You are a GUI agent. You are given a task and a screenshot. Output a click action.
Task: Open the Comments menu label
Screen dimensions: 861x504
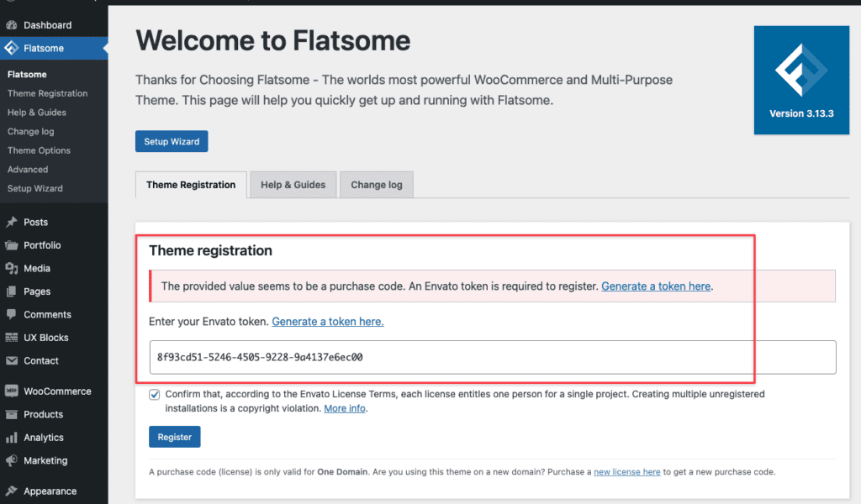coord(47,314)
